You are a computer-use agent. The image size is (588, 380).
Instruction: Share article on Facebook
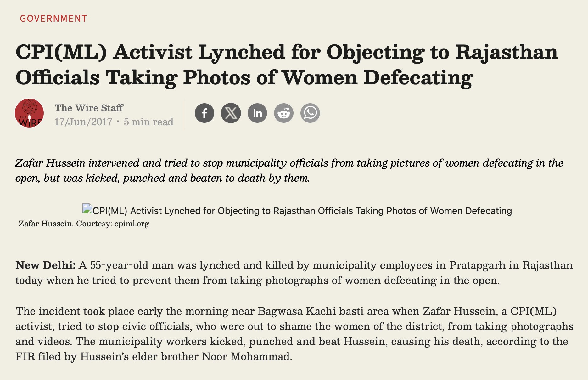coord(204,113)
